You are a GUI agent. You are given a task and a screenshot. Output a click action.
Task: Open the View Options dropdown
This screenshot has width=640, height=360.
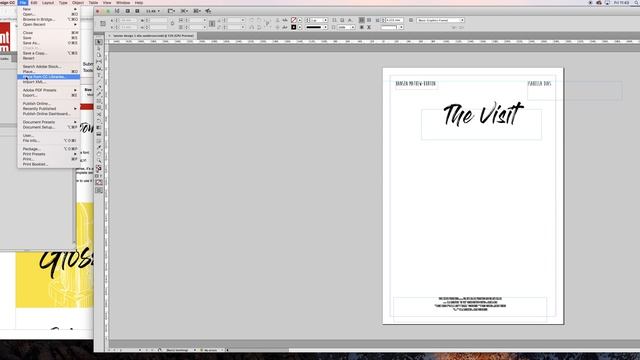[x=171, y=11]
